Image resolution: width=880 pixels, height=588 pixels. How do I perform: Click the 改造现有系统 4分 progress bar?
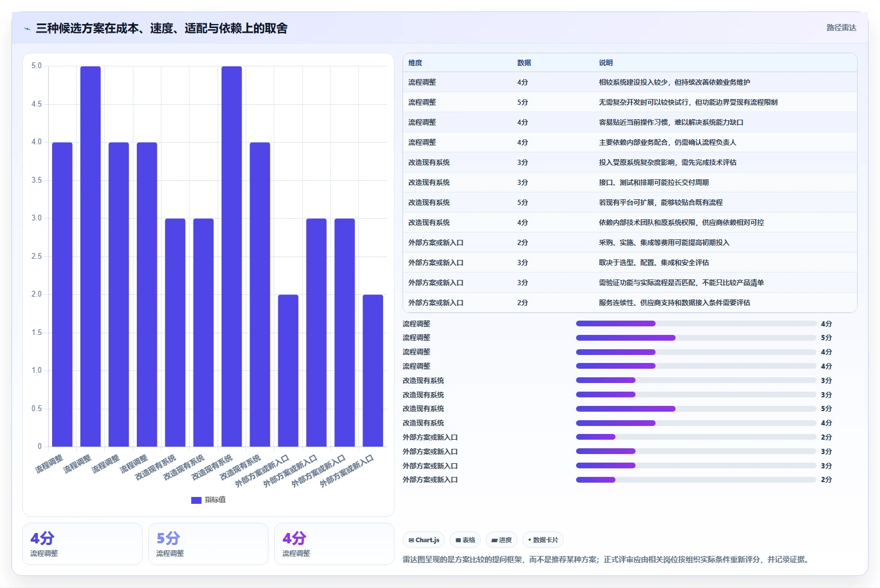pyautogui.click(x=696, y=423)
